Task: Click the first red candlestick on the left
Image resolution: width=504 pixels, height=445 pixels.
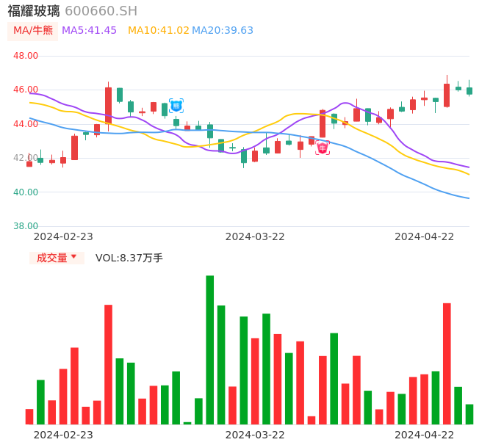Action: (29, 164)
